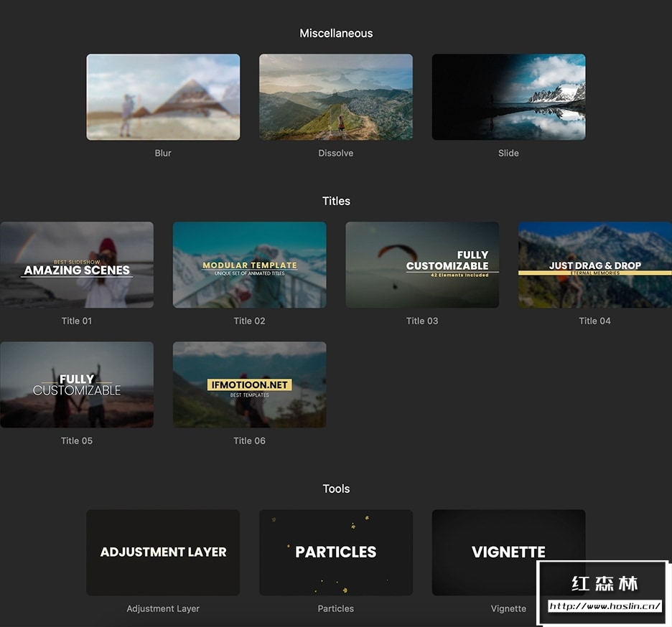Screen dimensions: 672x627
Task: Click the Title 01 caption
Action: 77,321
